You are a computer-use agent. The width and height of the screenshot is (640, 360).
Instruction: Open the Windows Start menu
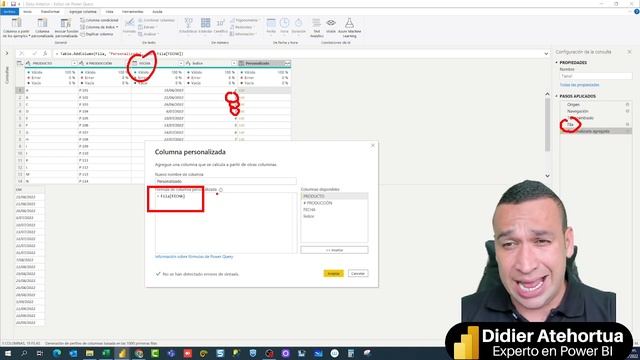[8, 353]
